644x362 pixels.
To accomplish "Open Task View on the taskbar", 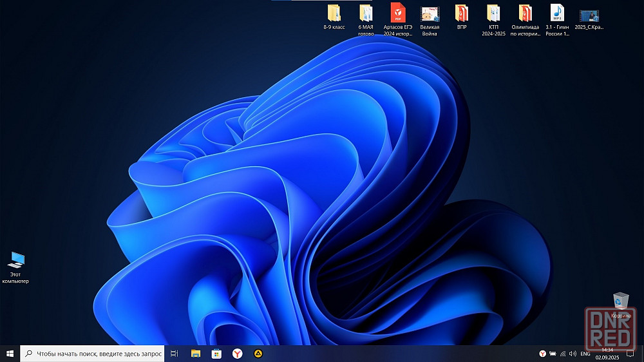I will coord(175,354).
